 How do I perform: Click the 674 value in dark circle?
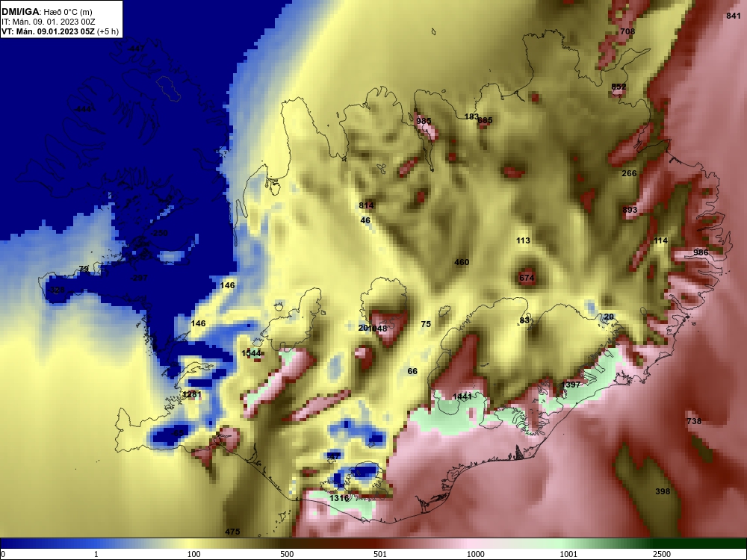(527, 278)
